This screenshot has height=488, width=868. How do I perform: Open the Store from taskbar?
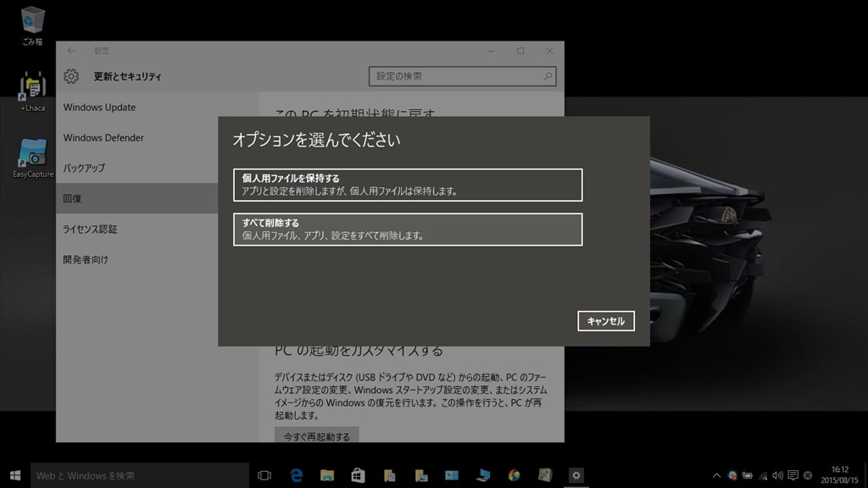coord(359,475)
